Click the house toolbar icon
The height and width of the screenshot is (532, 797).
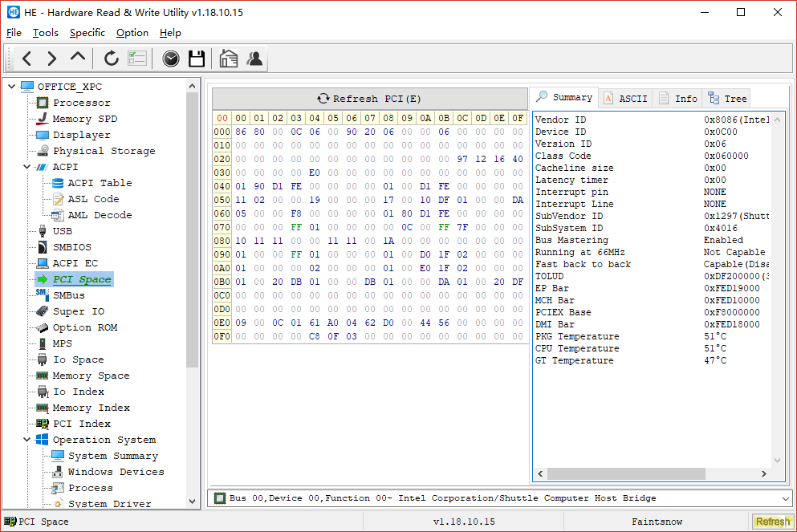click(229, 59)
